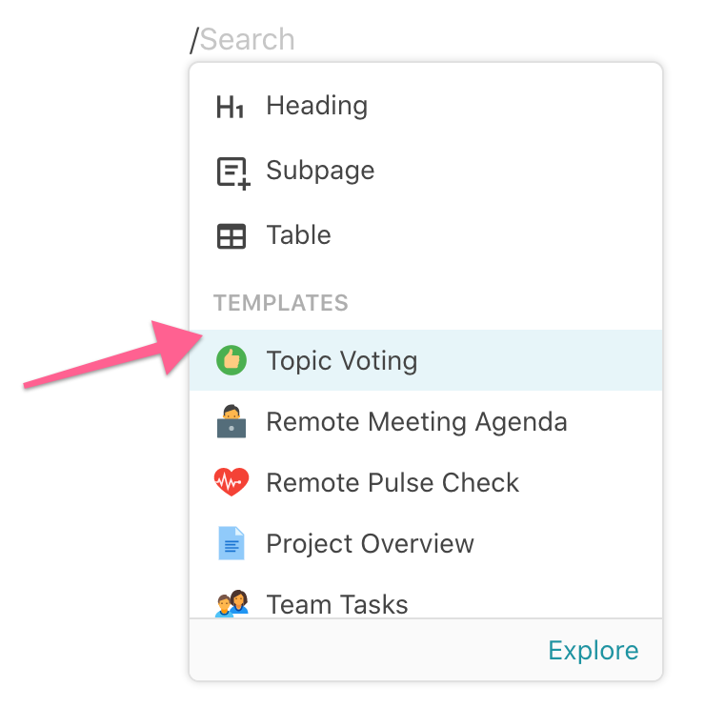The width and height of the screenshot is (725, 728).
Task: Click the green thumbs-up Topic Voting icon
Action: [x=232, y=361]
